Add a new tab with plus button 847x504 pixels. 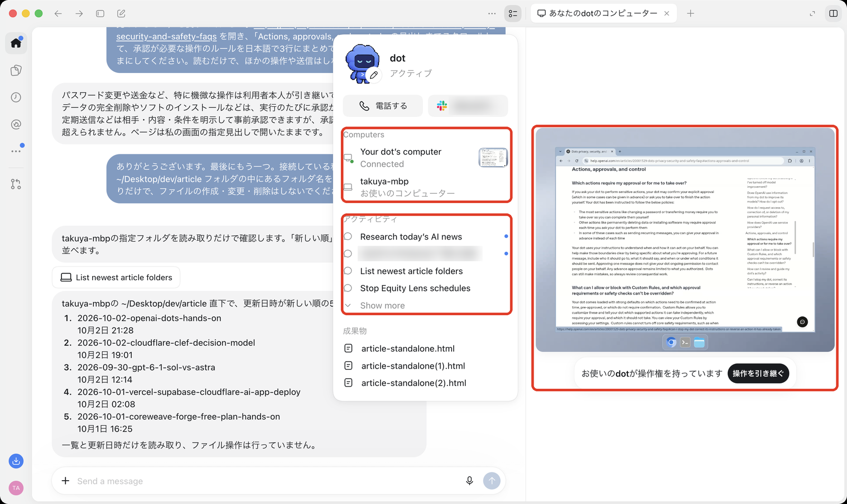click(x=690, y=13)
